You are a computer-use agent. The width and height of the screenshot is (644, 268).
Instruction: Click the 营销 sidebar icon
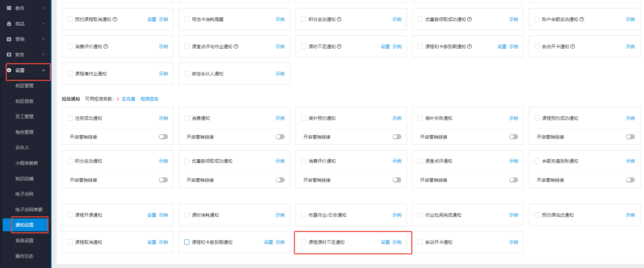point(9,39)
